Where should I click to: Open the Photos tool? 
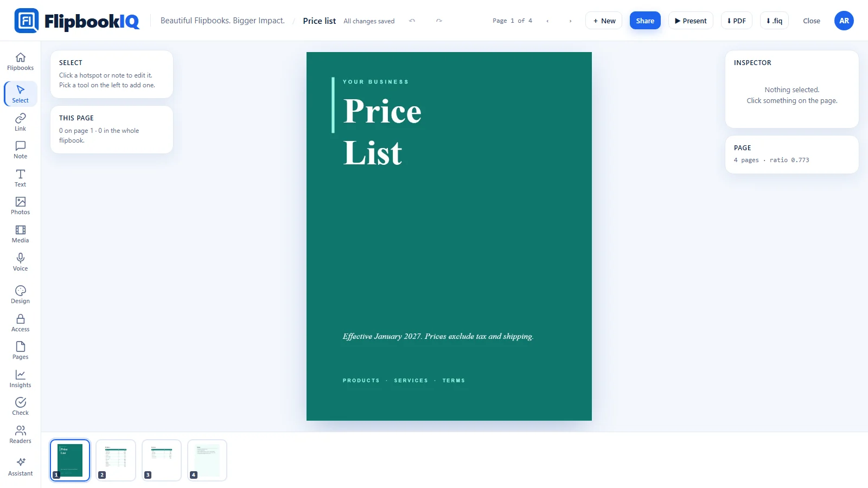[20, 206]
